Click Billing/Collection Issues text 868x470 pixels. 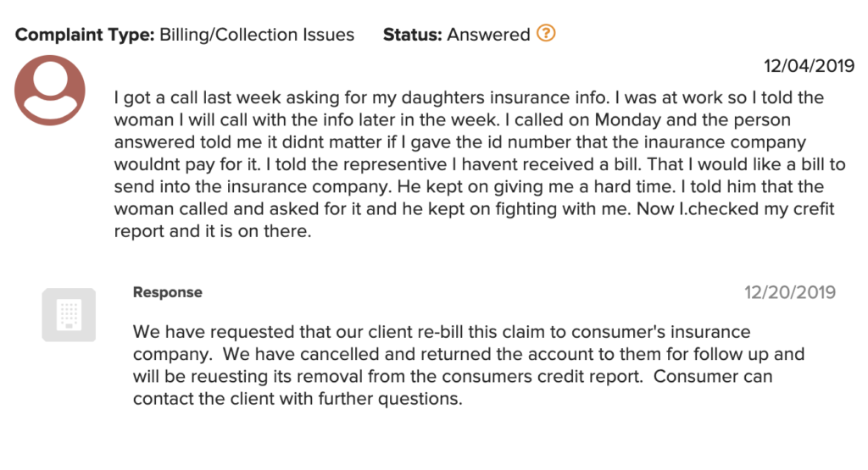[257, 35]
